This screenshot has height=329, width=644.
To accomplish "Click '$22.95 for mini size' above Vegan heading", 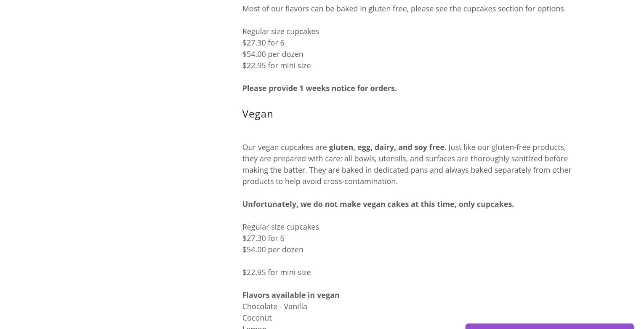I will 276,65.
